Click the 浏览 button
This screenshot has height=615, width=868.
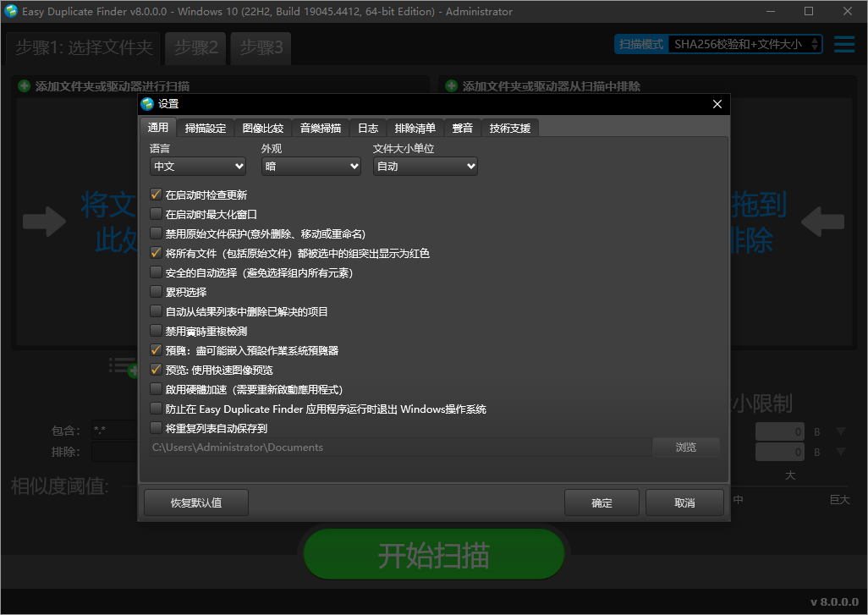point(686,447)
